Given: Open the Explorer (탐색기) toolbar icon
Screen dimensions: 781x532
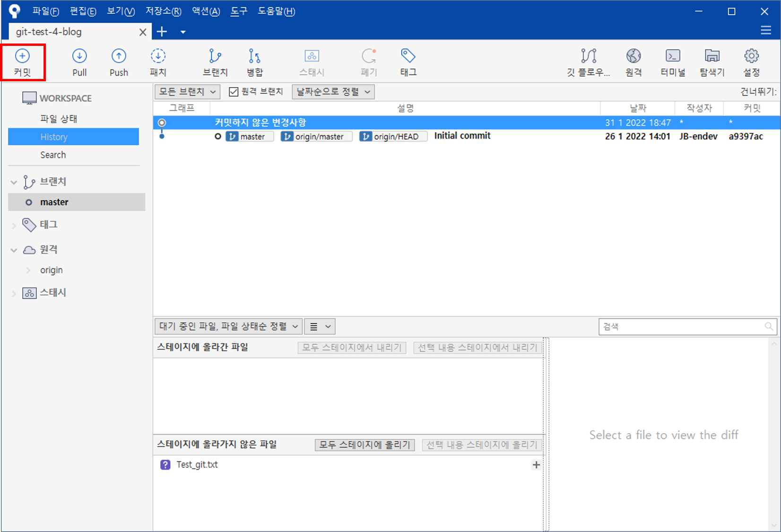Looking at the screenshot, I should (x=712, y=62).
